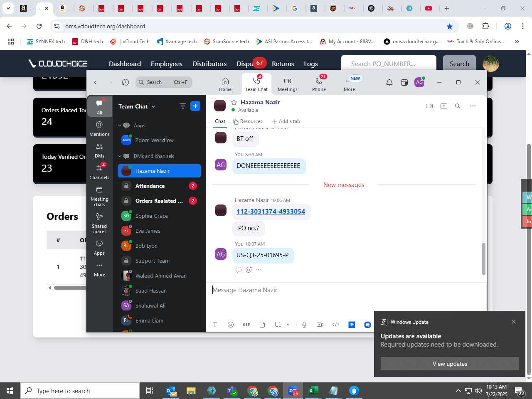Open Excel from the taskbar

pos(313,391)
